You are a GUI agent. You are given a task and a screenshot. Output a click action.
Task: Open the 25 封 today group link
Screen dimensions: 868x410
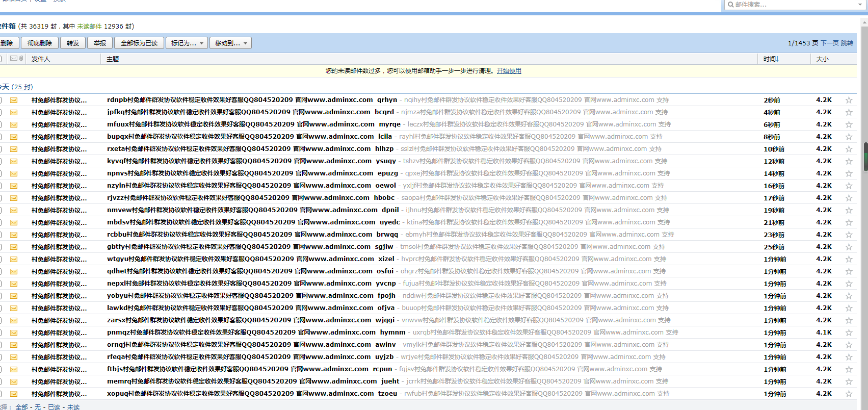[x=22, y=87]
